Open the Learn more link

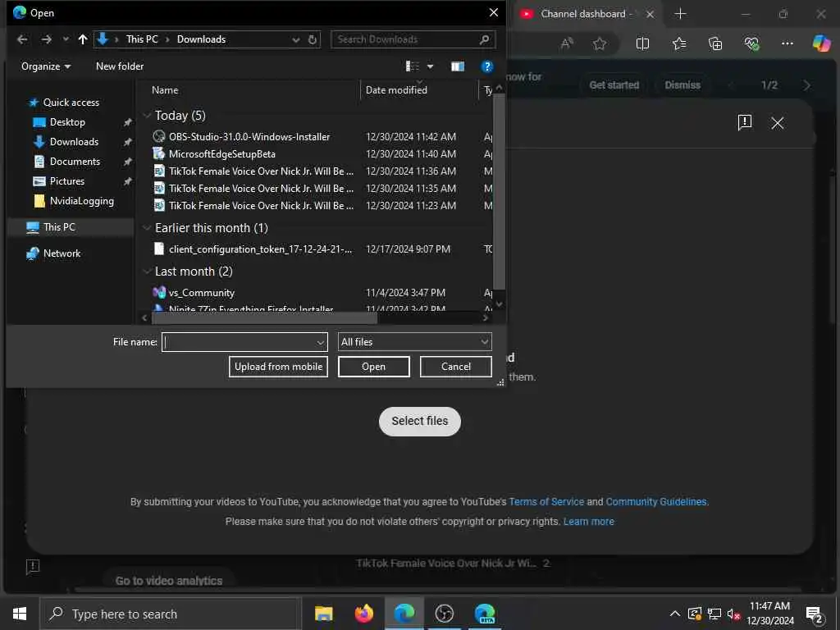(588, 521)
